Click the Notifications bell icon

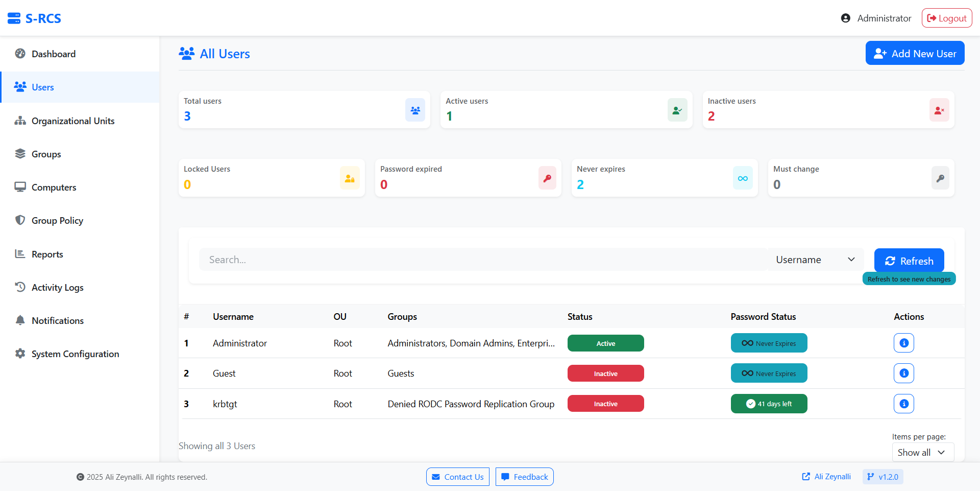20,320
